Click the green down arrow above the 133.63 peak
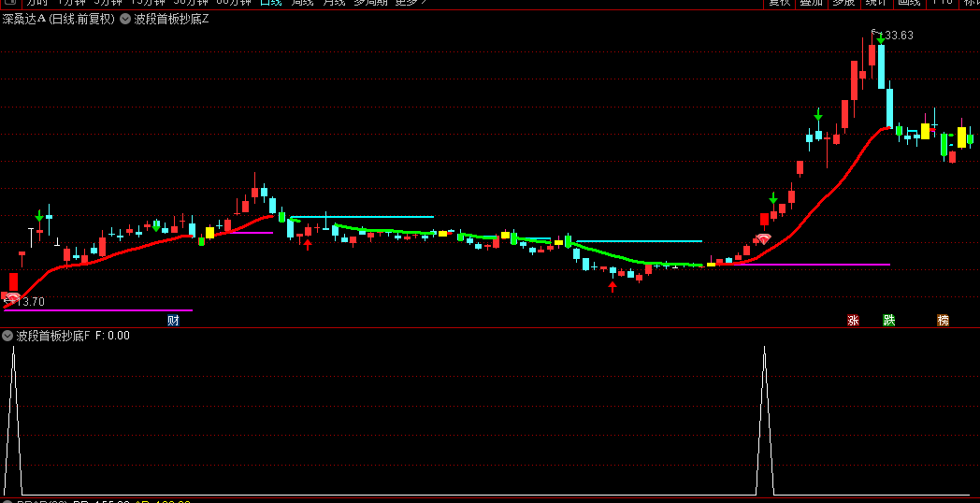This screenshot has width=980, height=503. [881, 39]
